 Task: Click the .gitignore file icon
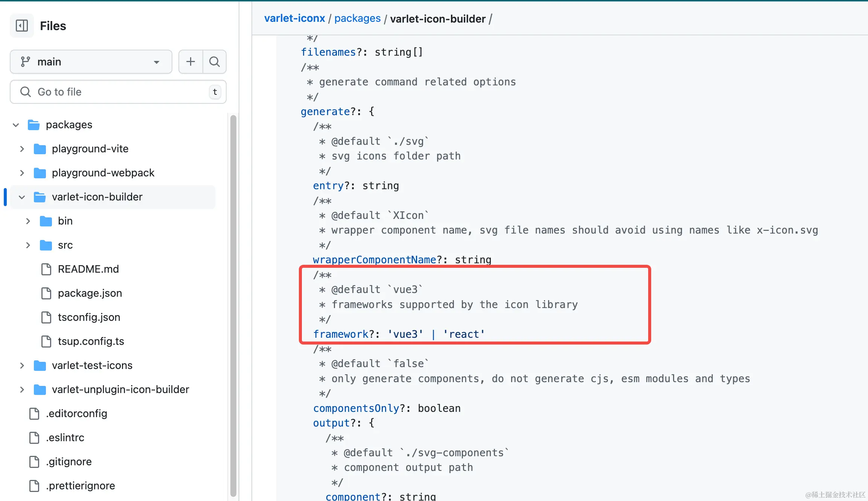34,462
